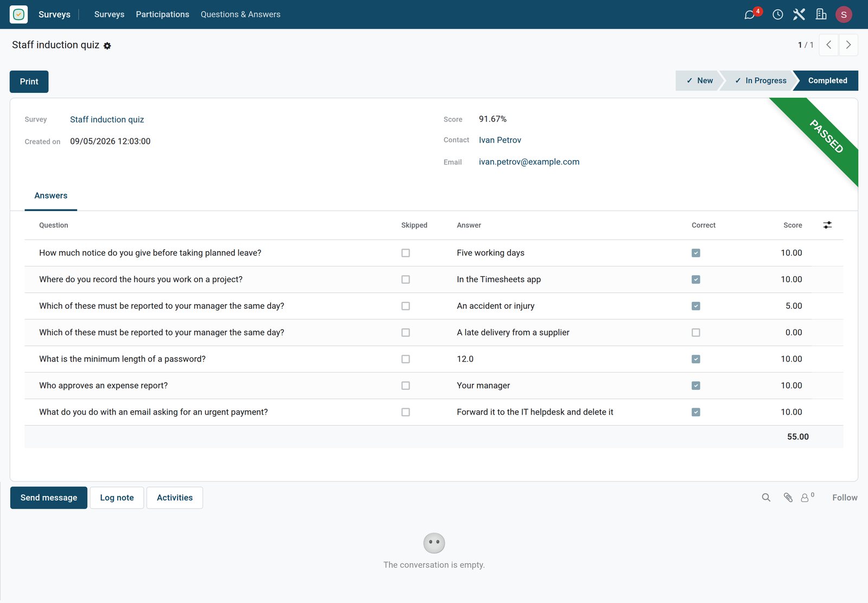Viewport: 868px width, 603px height.
Task: Click 'Who approves an expense report?' question
Action: (x=103, y=386)
